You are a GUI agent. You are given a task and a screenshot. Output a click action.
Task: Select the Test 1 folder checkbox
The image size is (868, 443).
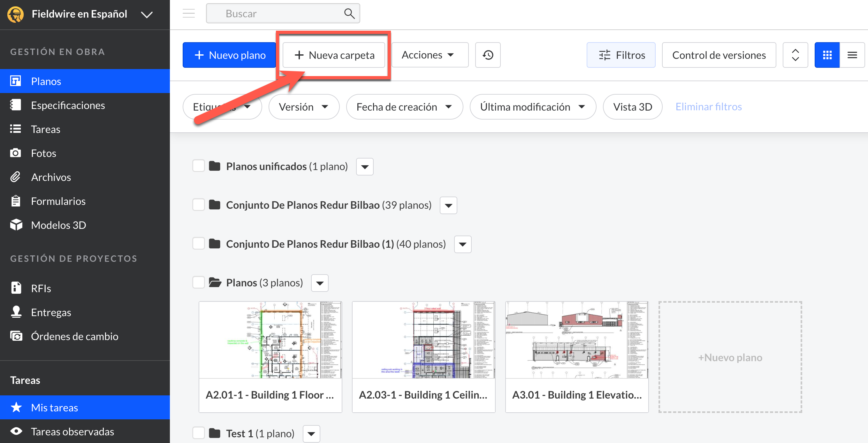tap(198, 433)
